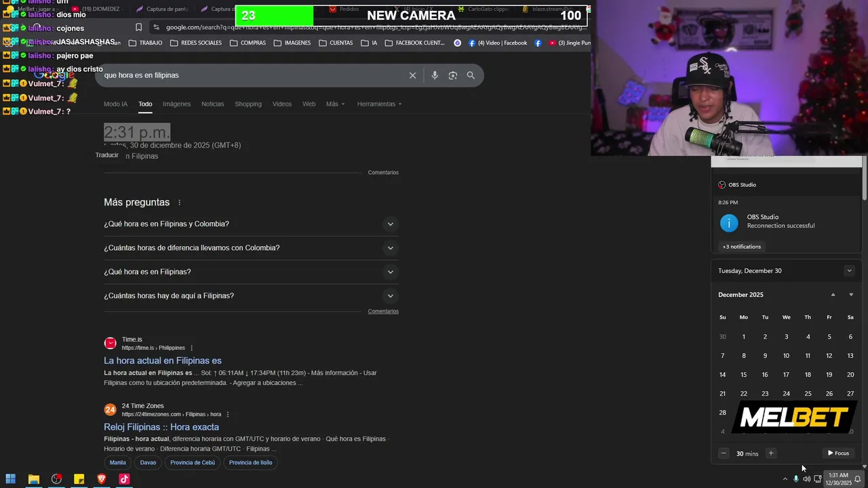
Task: Open the Time.is result favicon
Action: [x=110, y=343]
